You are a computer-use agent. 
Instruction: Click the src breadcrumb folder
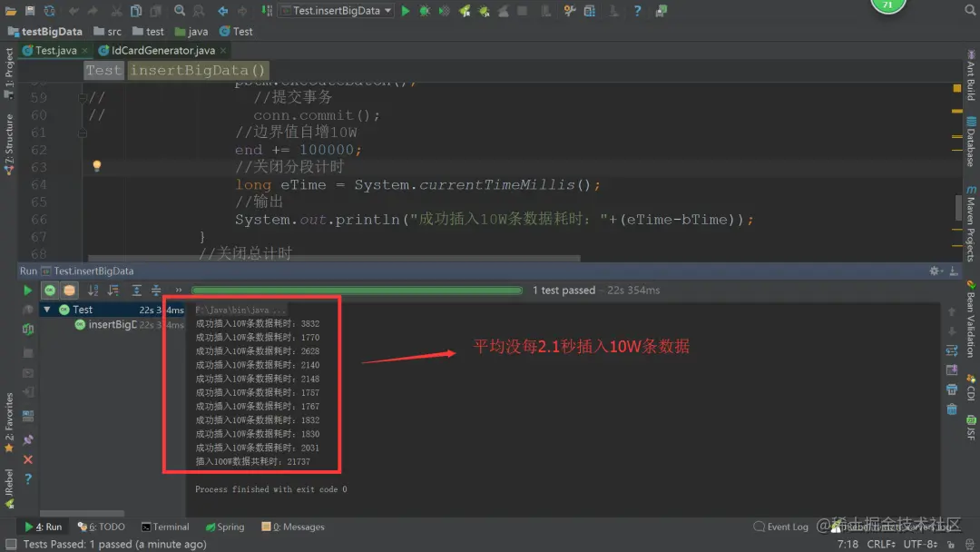[x=107, y=31]
